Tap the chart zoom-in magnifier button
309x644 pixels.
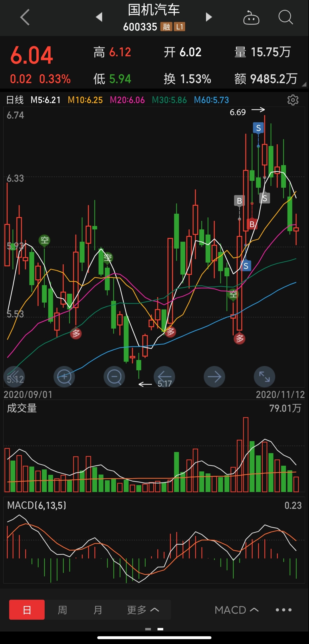(x=64, y=377)
